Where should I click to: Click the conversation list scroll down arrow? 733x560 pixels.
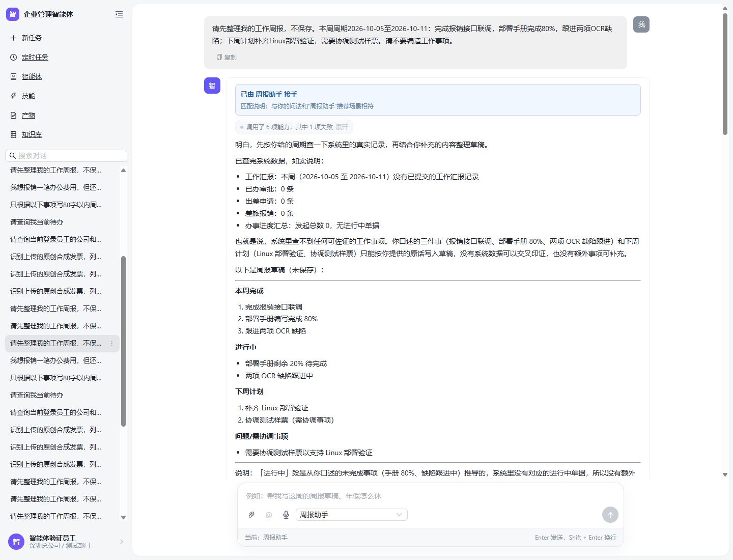click(x=123, y=517)
